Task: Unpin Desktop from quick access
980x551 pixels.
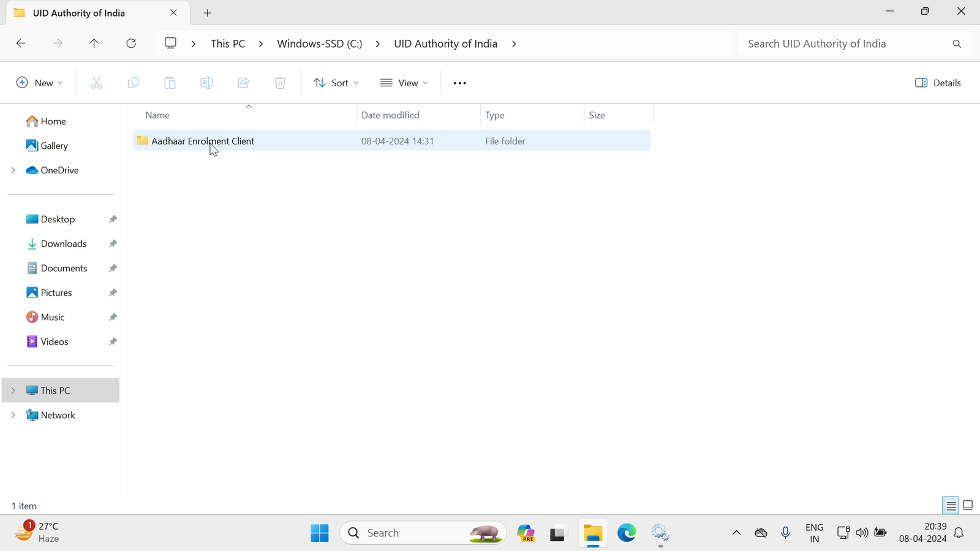Action: click(113, 219)
